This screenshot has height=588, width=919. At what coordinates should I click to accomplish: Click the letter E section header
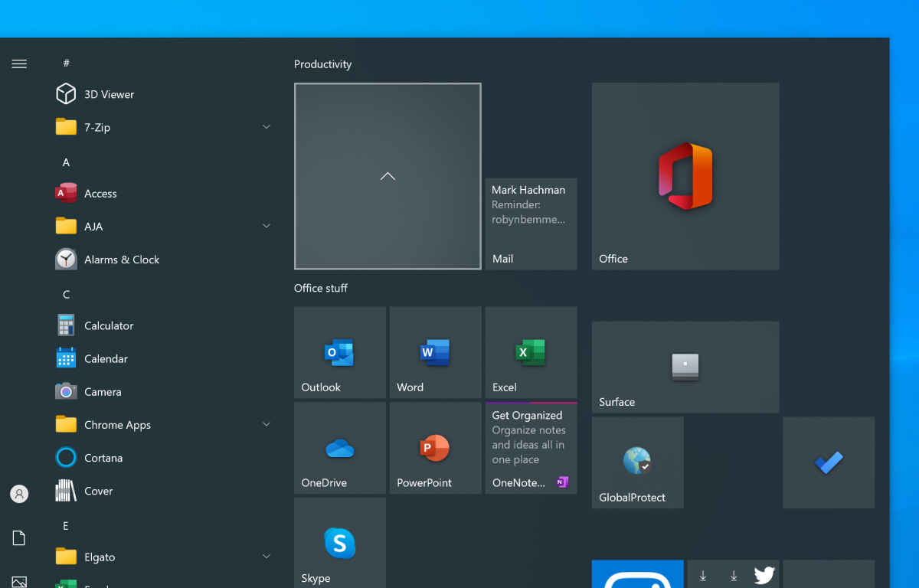pos(66,526)
